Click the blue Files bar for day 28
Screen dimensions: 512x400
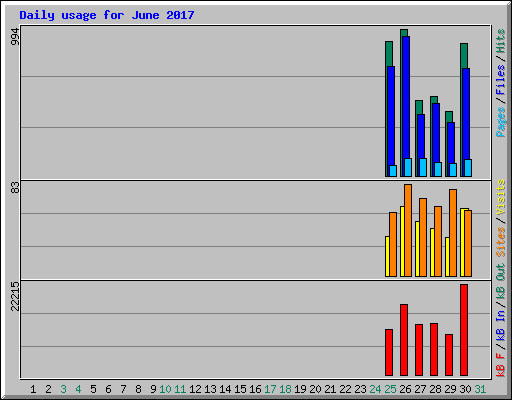pyautogui.click(x=436, y=132)
